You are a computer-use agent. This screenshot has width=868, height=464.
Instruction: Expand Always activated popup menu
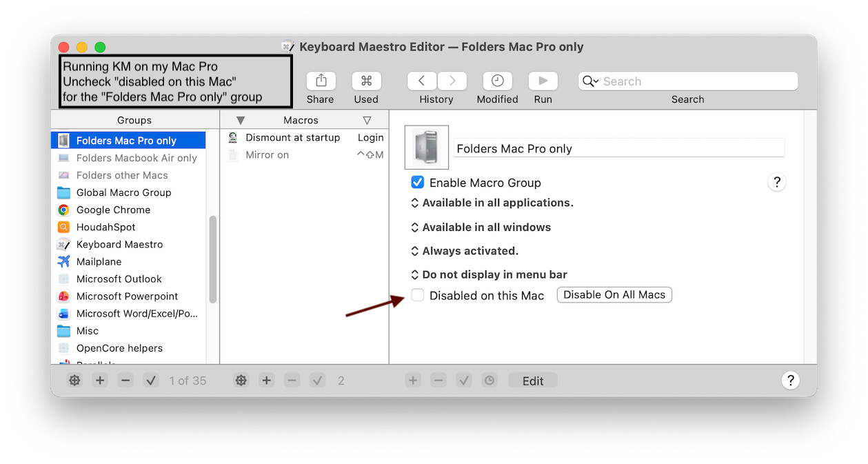click(x=464, y=251)
